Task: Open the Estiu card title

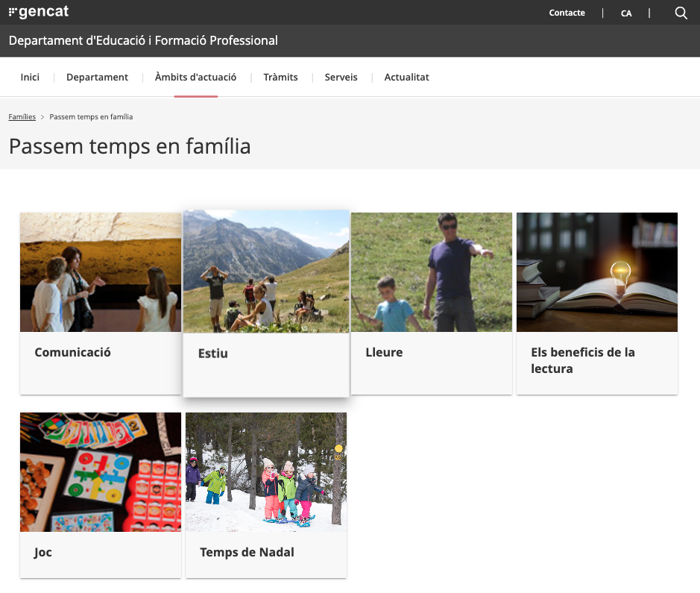Action: 213,354
